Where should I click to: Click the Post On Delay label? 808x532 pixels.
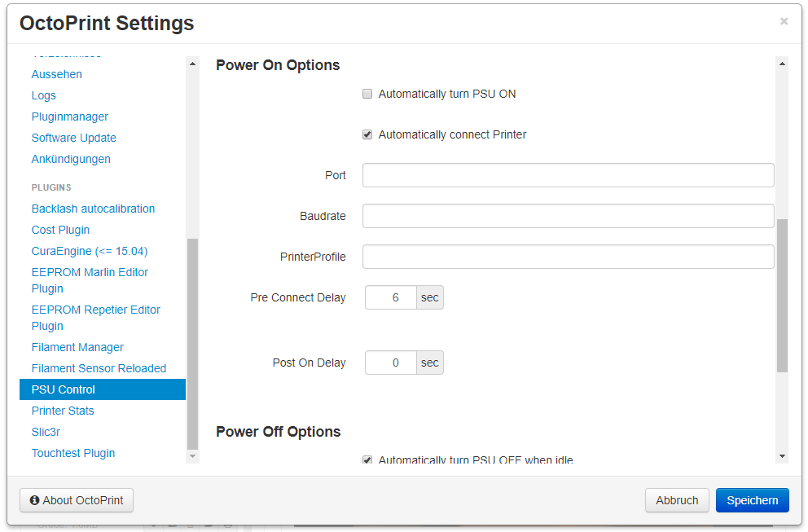click(x=310, y=363)
